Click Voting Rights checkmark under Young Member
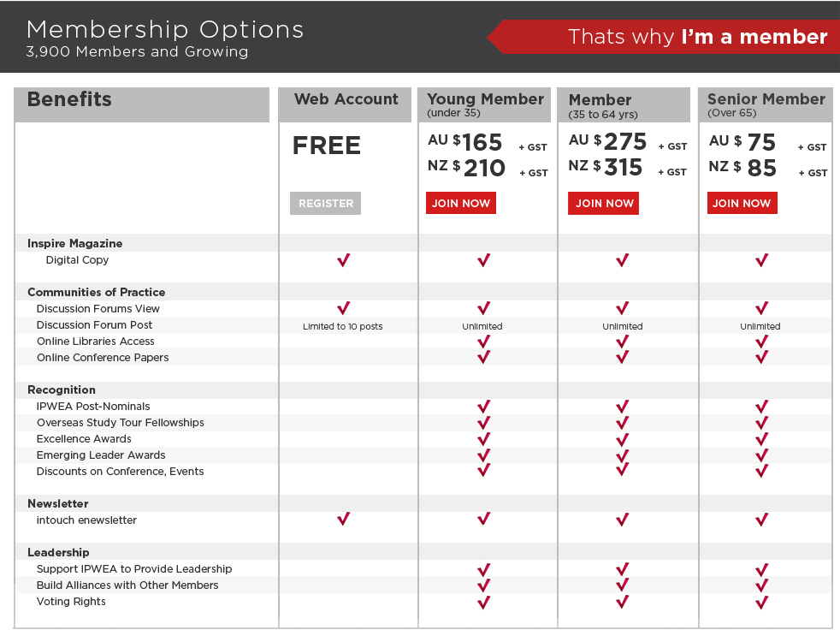Screen dimensions: 840x630 point(484,602)
